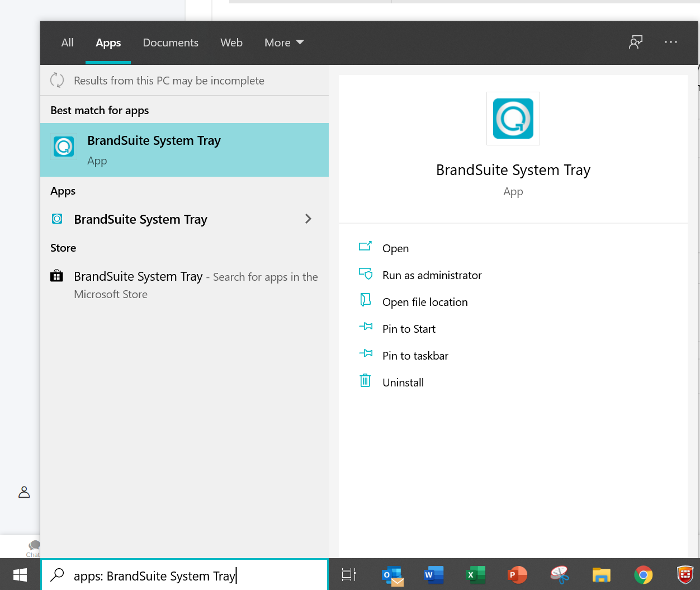
Task: Launch Google Chrome from the taskbar
Action: click(x=643, y=575)
